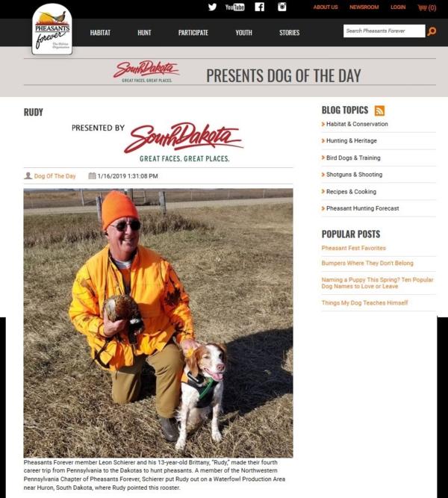
Task: Open the Habitat menu
Action: pos(100,33)
